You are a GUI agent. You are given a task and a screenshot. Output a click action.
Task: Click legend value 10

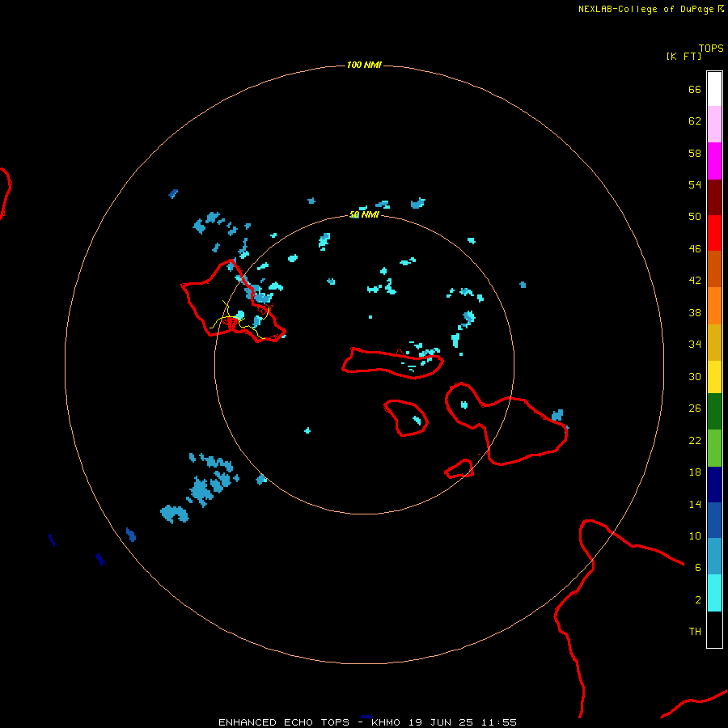point(695,536)
